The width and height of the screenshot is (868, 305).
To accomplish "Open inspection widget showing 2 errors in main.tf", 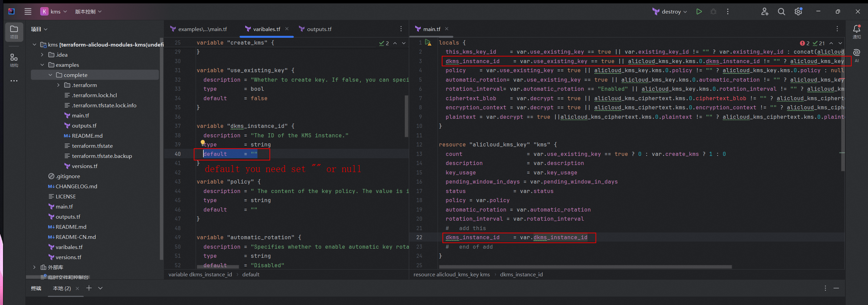I will coord(812,43).
